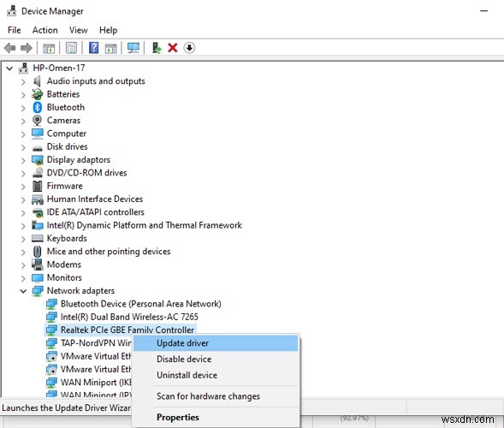504x428 pixels.
Task: Click the Device Manager title bar icon
Action: point(12,11)
